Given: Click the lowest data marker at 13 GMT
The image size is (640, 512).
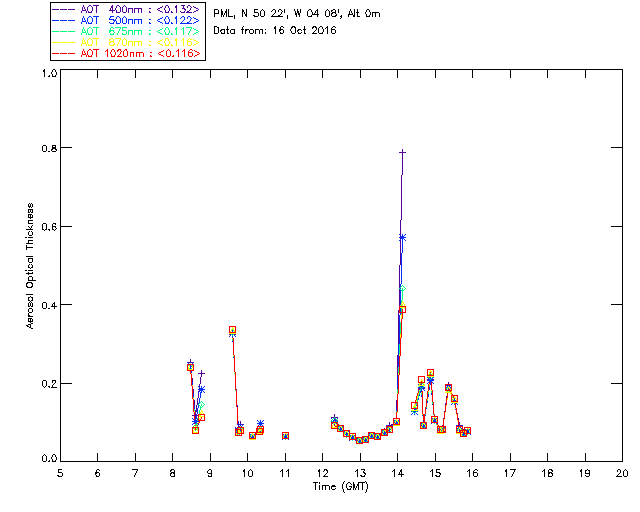Looking at the screenshot, I should pyautogui.click(x=359, y=440).
